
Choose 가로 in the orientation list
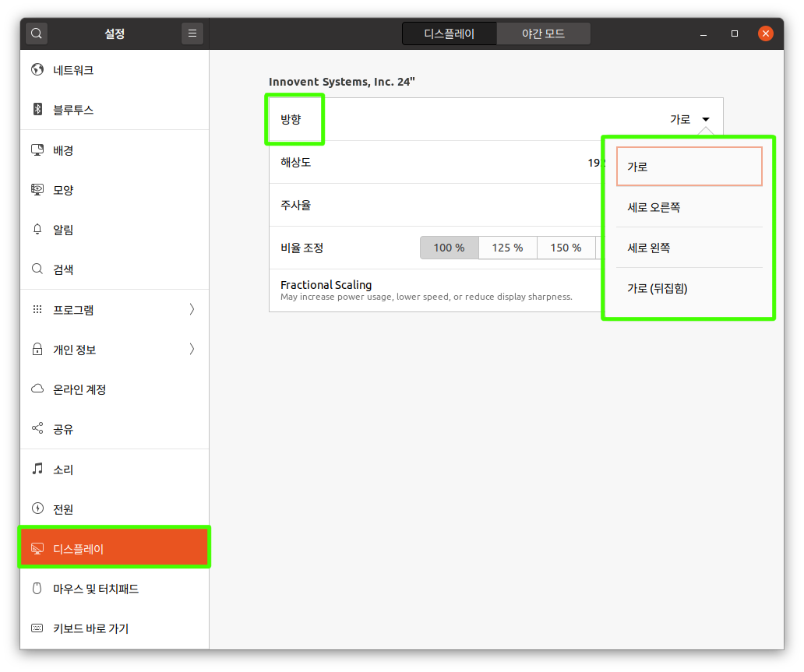click(689, 166)
